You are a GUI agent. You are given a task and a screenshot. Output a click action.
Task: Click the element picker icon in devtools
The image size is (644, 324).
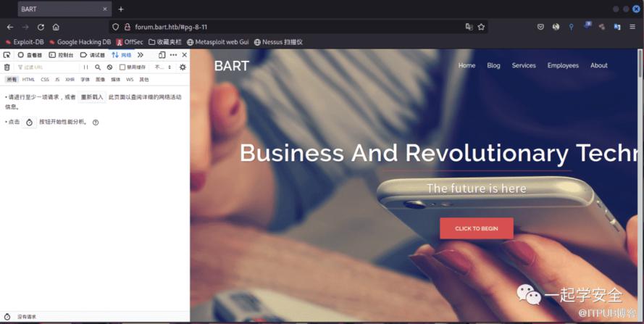click(7, 54)
